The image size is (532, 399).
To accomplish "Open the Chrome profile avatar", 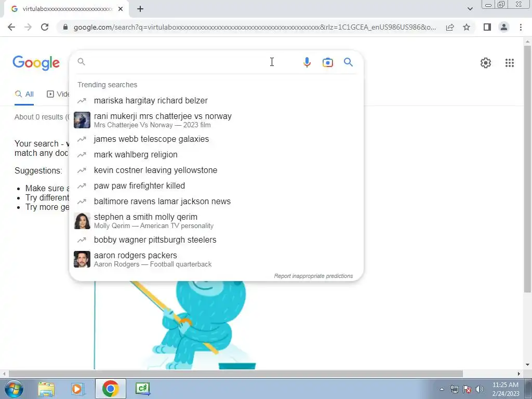I will tap(504, 27).
